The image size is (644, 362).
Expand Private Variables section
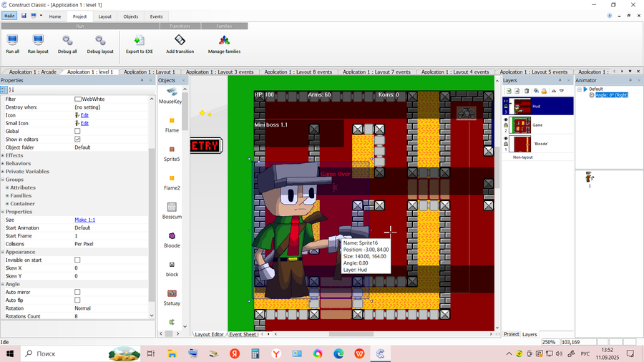(x=2, y=171)
